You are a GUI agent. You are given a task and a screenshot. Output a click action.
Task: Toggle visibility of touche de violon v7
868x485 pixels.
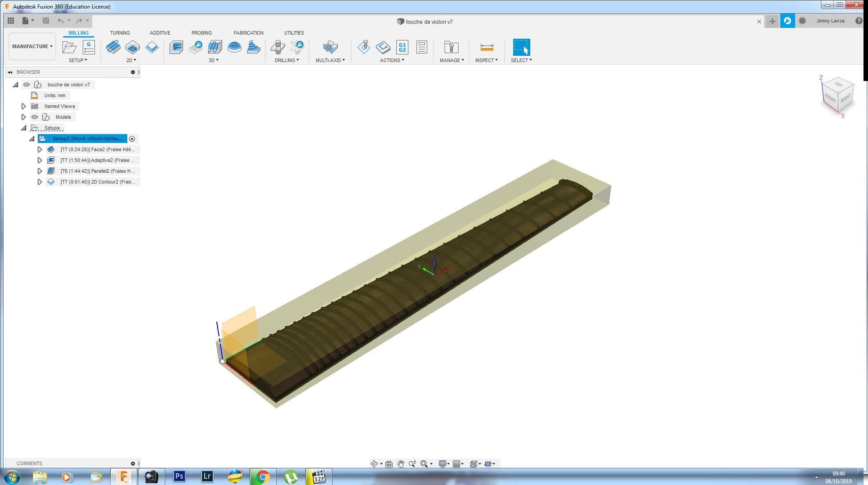click(x=27, y=85)
